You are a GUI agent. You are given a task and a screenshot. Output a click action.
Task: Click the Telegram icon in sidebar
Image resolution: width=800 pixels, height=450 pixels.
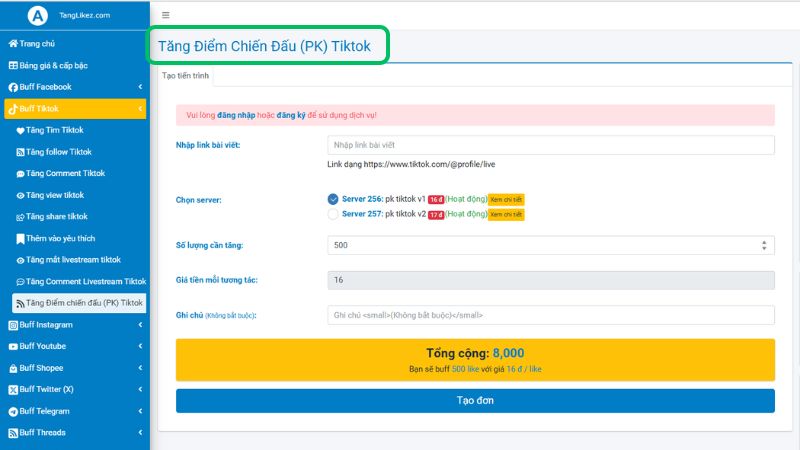(13, 412)
